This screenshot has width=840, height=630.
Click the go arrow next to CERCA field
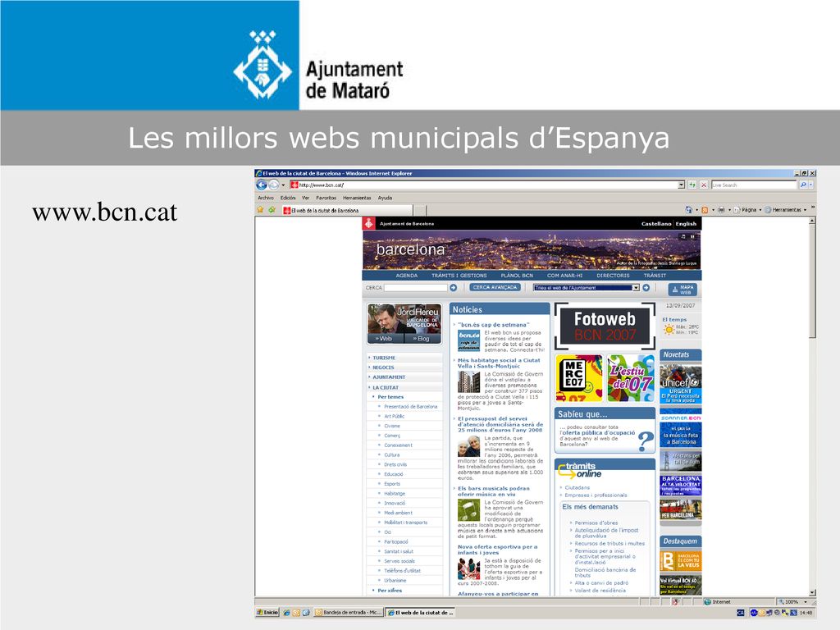coord(453,288)
